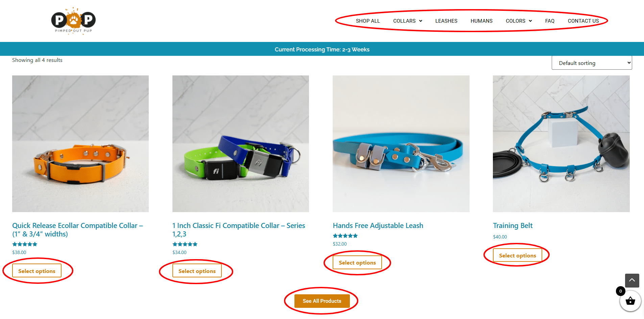
Task: Click the star rating under Quick Release Ecollar Collar
Action: pyautogui.click(x=25, y=244)
